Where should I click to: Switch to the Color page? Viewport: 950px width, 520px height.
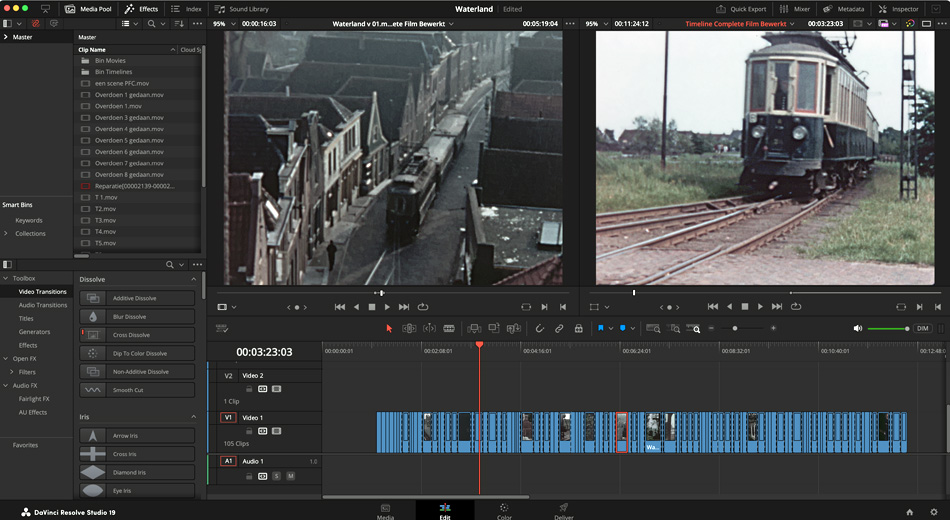coord(504,511)
